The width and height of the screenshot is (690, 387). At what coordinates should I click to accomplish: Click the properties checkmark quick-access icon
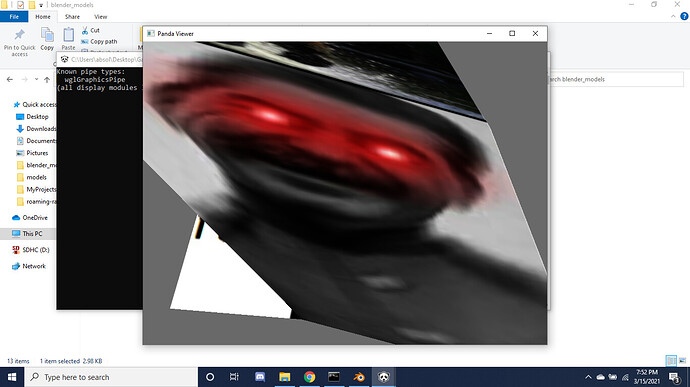coord(20,5)
